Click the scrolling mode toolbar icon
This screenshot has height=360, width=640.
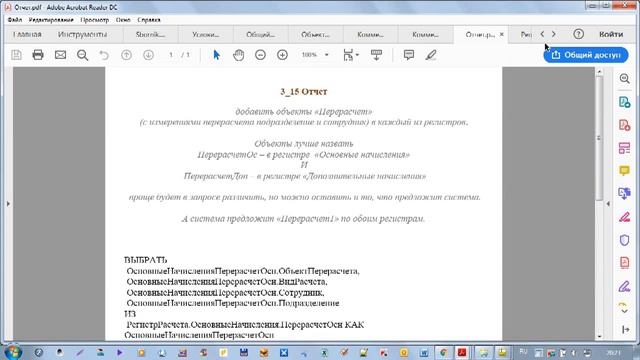click(x=376, y=55)
